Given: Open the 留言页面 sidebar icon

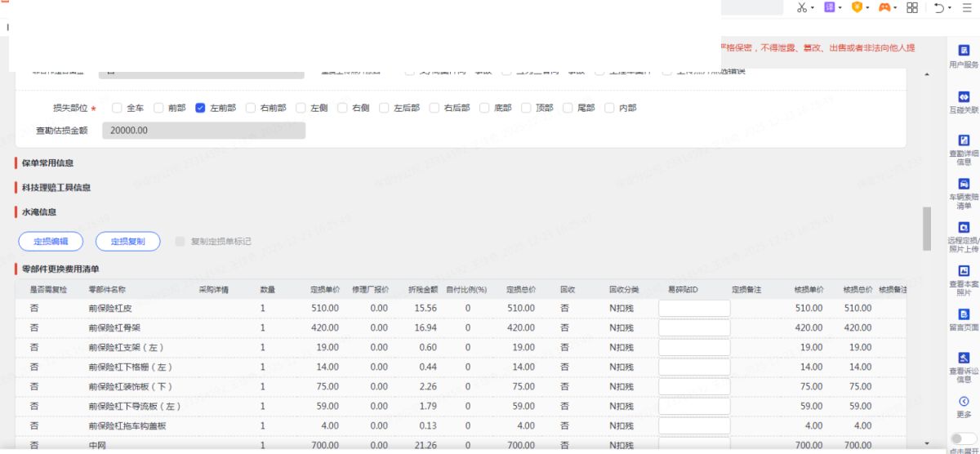Looking at the screenshot, I should [964, 314].
